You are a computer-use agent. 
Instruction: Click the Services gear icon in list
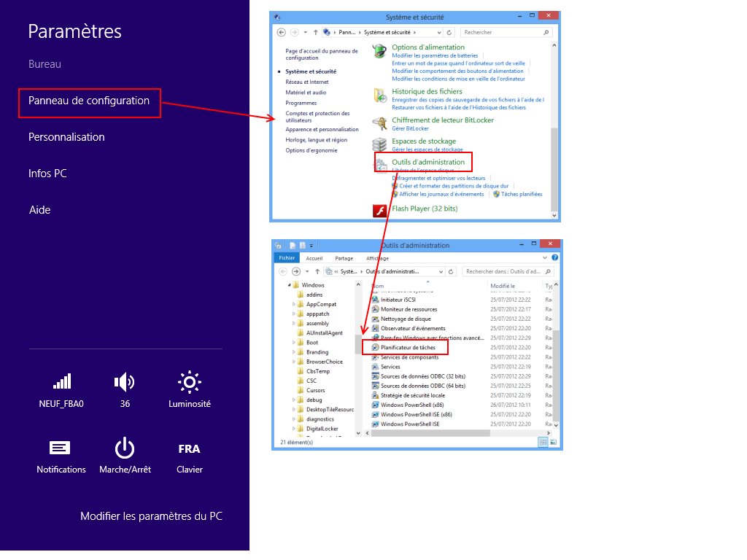tap(376, 367)
